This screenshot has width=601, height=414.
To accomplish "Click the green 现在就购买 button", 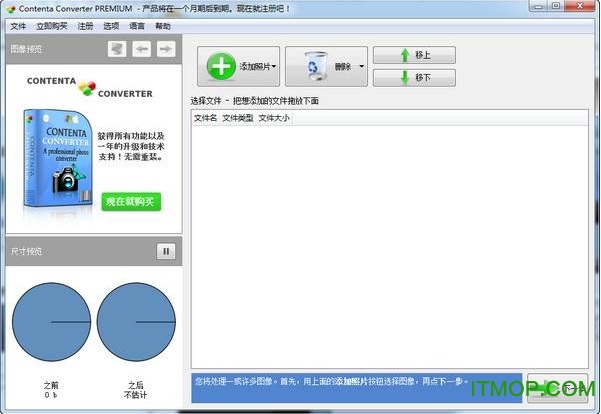I will coord(131,202).
